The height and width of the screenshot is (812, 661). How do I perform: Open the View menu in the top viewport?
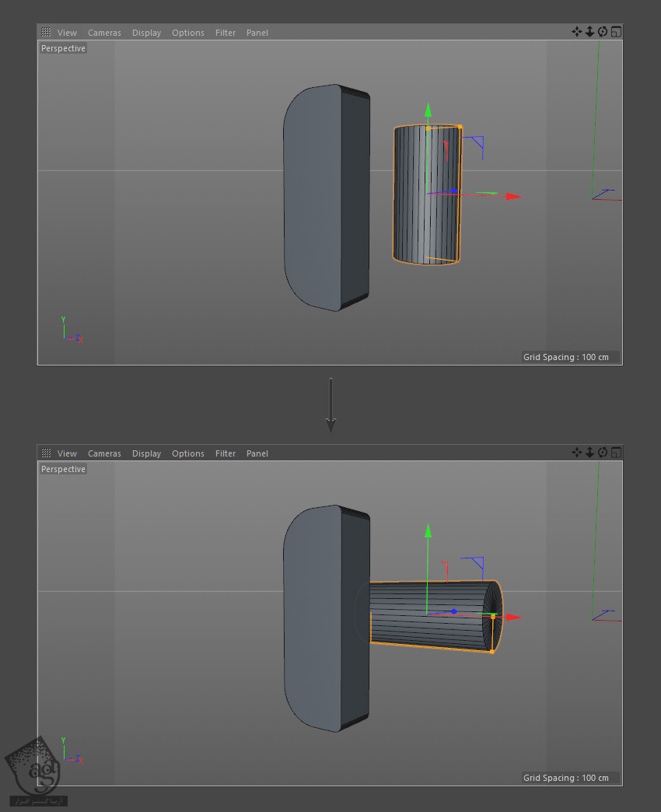tap(67, 33)
